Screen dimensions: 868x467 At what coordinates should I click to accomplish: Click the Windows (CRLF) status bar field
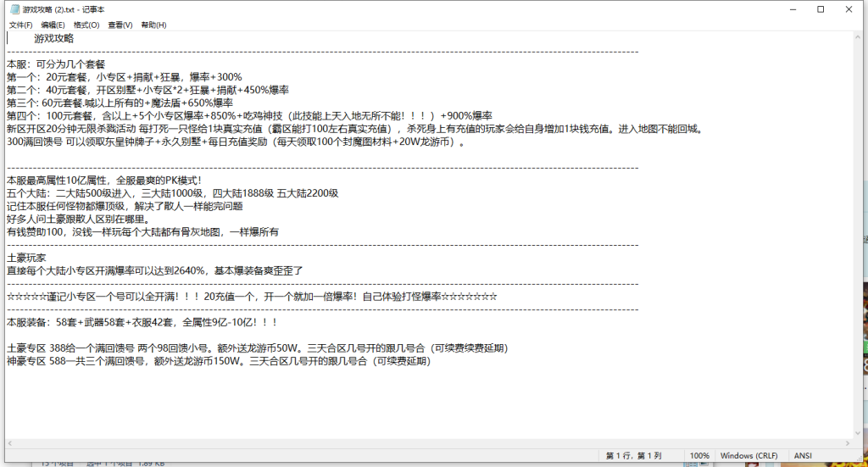click(x=748, y=455)
